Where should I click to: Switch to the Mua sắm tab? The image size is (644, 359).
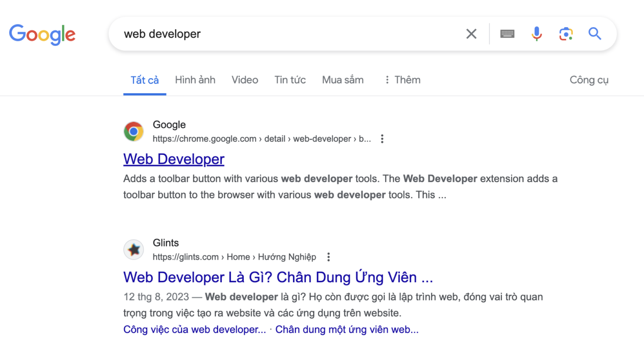click(343, 80)
